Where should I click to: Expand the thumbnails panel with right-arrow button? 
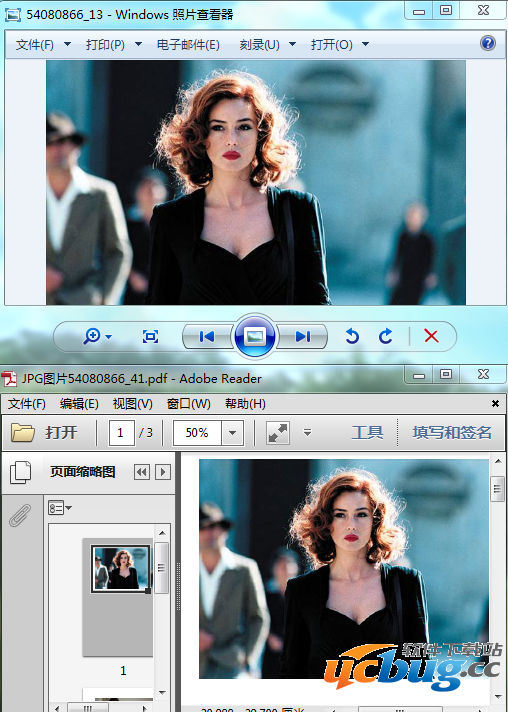click(163, 472)
